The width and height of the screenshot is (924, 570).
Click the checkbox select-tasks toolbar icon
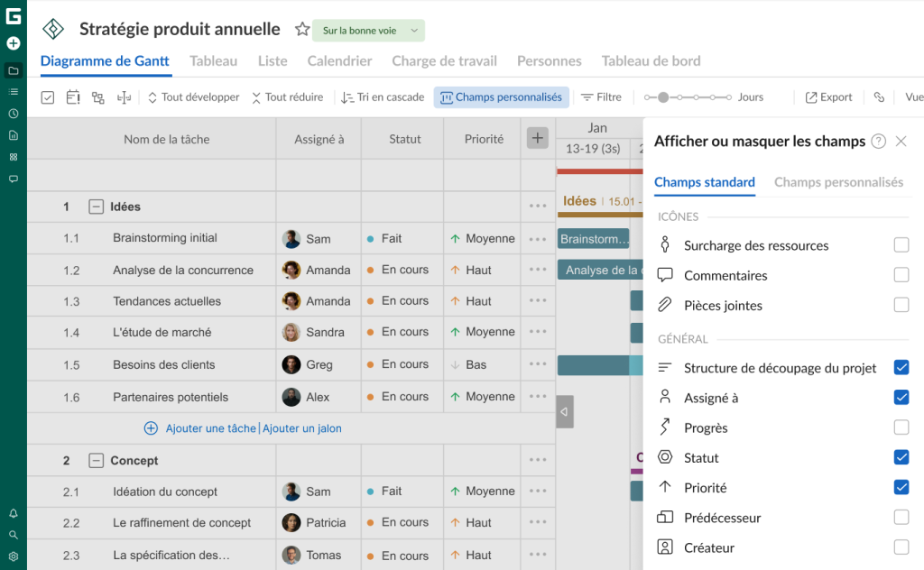48,97
